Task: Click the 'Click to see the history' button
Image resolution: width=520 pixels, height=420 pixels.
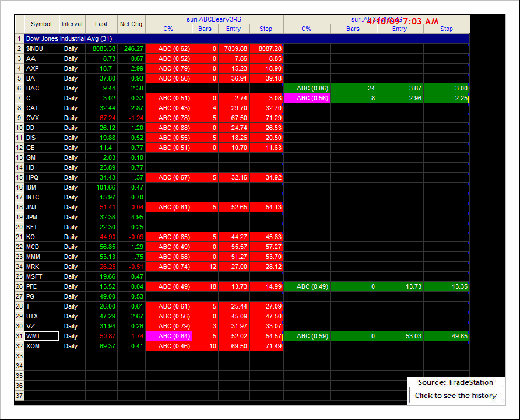Action: 455,395
